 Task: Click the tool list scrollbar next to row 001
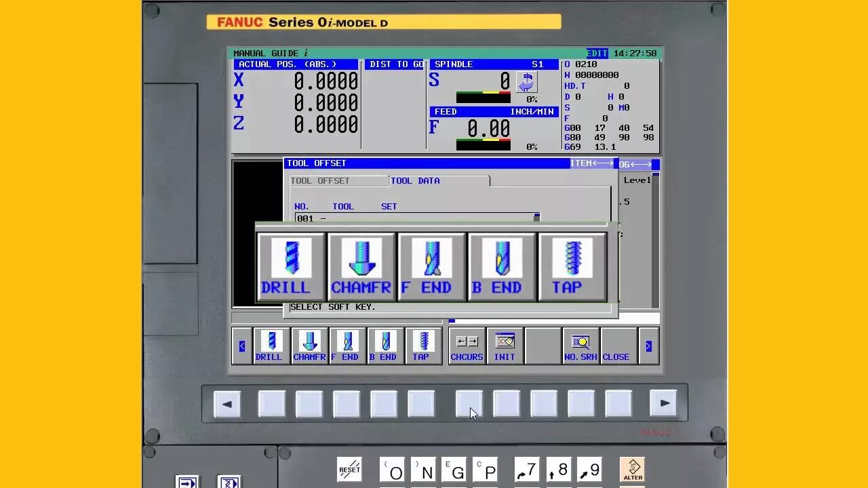[x=536, y=218]
